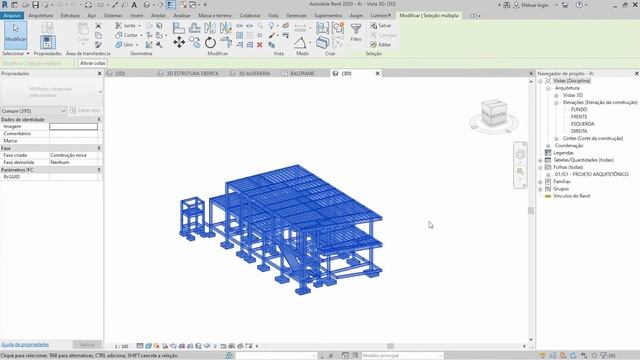Open the Gerenciar ribbon tab

click(x=296, y=16)
